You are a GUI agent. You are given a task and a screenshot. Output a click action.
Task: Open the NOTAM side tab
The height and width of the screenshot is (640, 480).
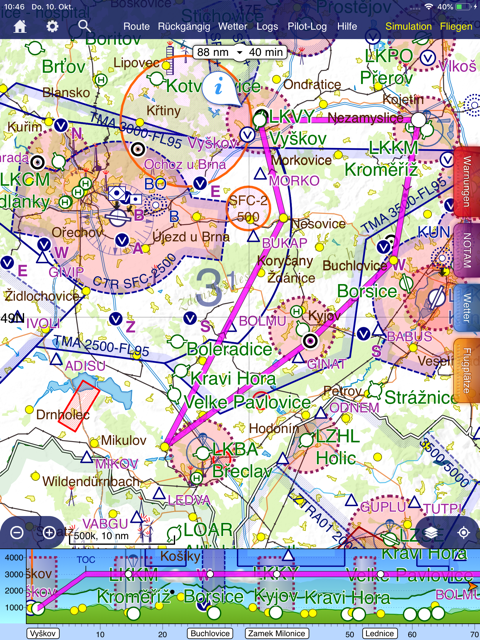click(467, 250)
